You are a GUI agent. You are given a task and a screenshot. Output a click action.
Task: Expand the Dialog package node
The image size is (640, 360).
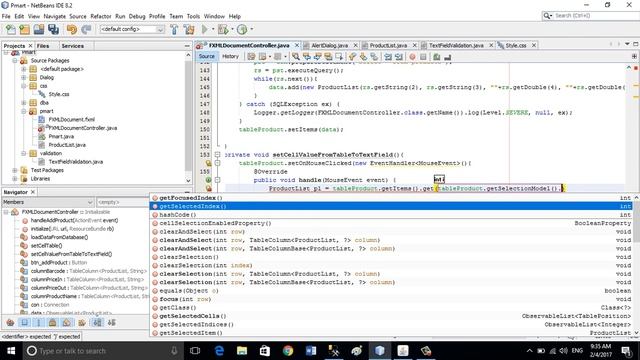coord(24,77)
